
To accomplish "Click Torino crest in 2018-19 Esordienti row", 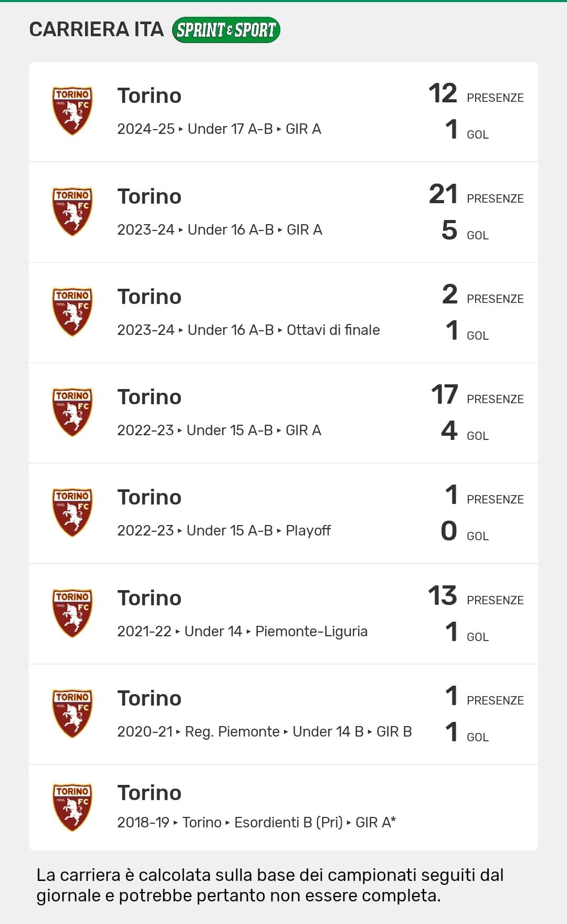I will tap(72, 807).
